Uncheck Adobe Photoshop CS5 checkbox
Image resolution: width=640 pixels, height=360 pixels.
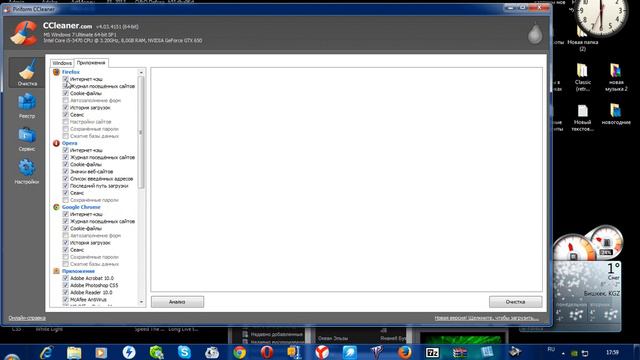(66, 285)
